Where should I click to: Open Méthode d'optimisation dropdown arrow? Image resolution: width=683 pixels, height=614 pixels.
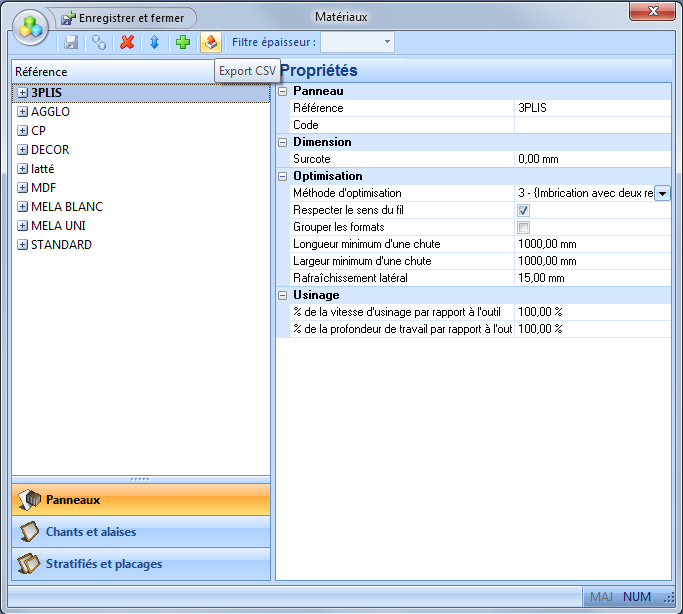coord(662,193)
